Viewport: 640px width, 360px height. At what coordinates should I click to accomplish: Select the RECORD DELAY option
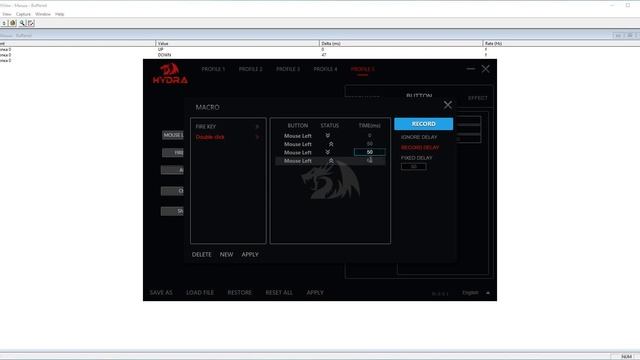420,147
